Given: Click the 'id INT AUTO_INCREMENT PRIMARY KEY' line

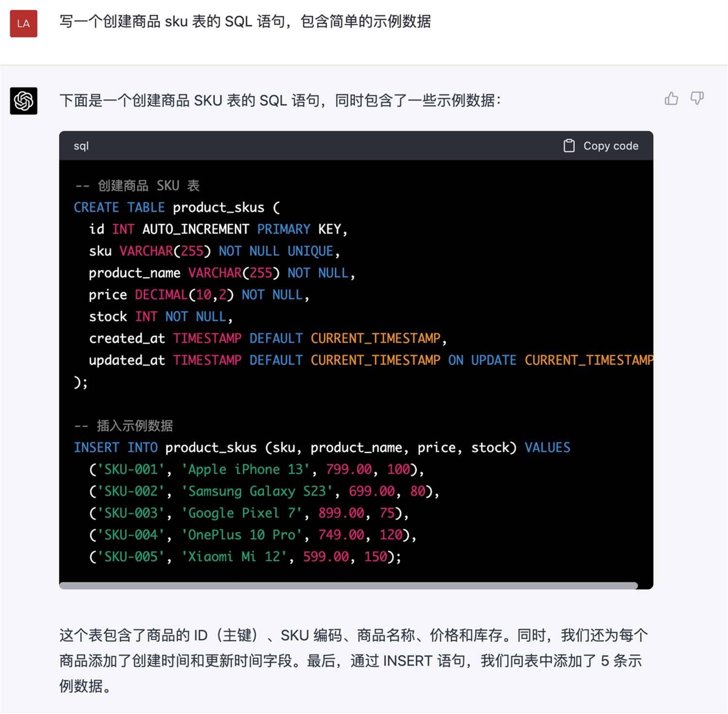Looking at the screenshot, I should (x=218, y=229).
